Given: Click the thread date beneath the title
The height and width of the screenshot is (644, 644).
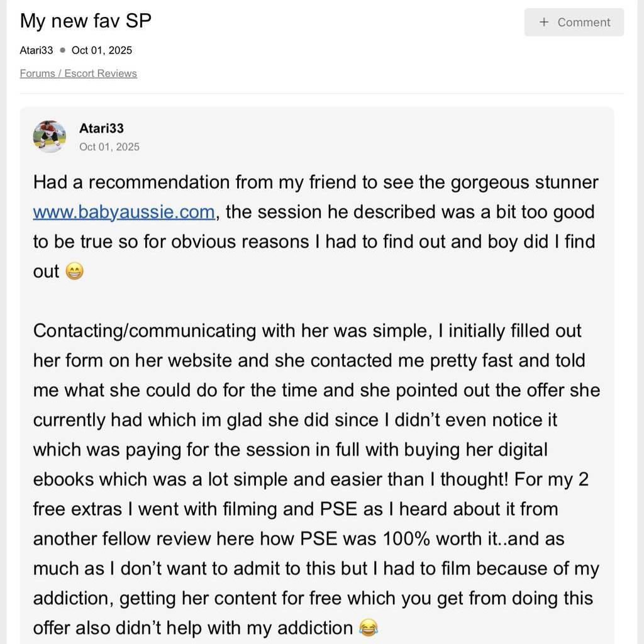Looking at the screenshot, I should click(102, 50).
